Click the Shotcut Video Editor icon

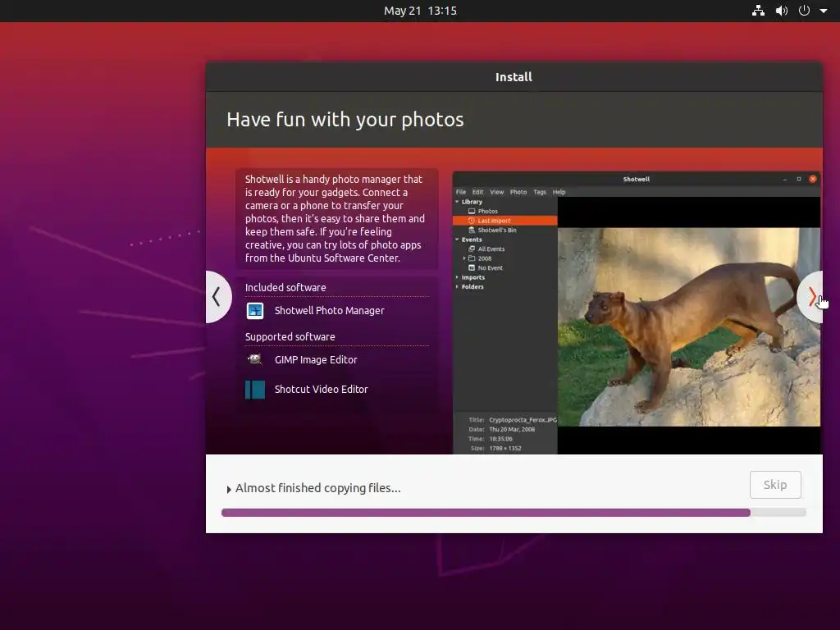[x=255, y=390]
